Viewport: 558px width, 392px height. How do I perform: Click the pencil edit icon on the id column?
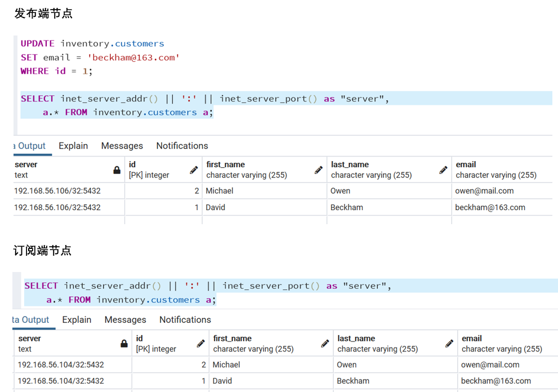coord(194,170)
